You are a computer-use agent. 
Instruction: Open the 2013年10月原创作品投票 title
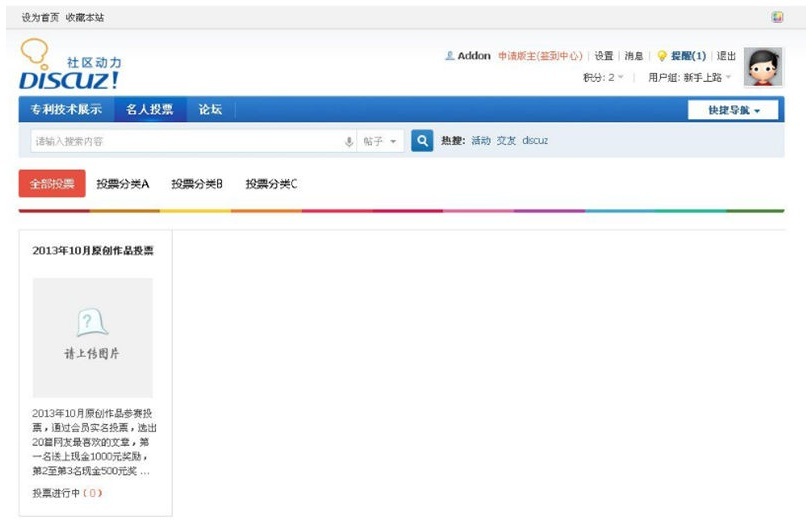pos(93,251)
